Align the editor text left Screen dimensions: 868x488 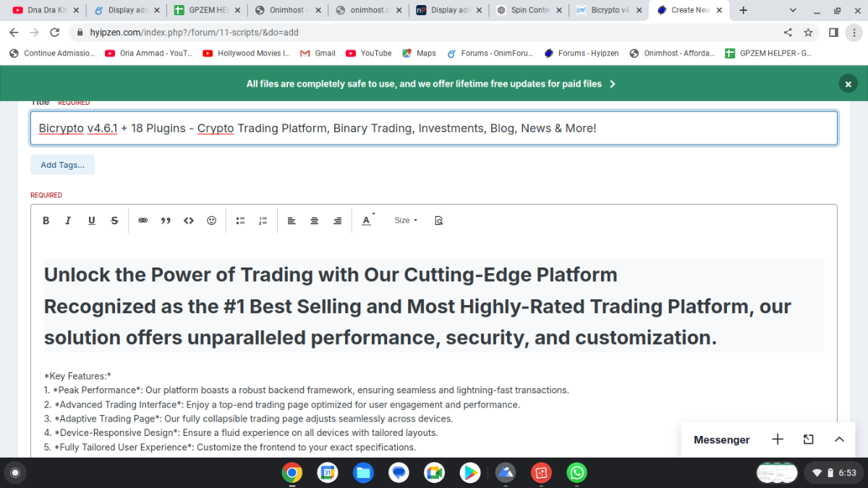[x=292, y=221]
